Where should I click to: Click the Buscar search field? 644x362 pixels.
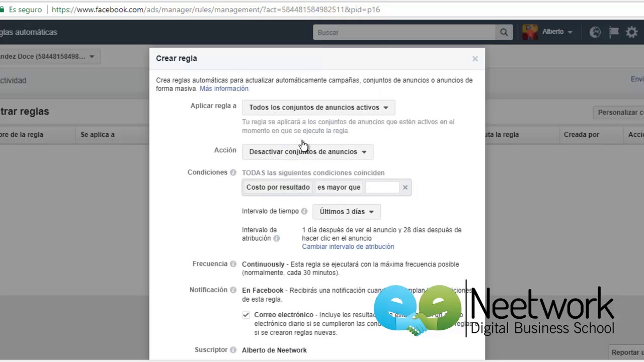click(404, 32)
